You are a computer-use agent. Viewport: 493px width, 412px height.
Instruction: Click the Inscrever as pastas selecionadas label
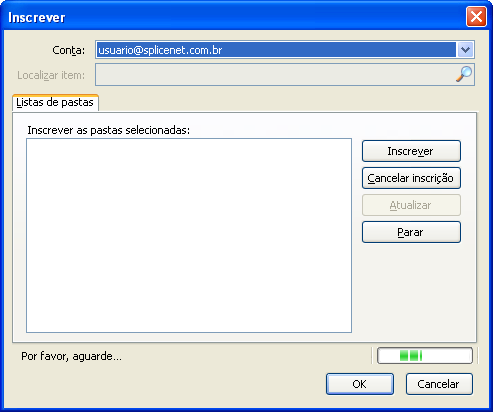pos(108,130)
